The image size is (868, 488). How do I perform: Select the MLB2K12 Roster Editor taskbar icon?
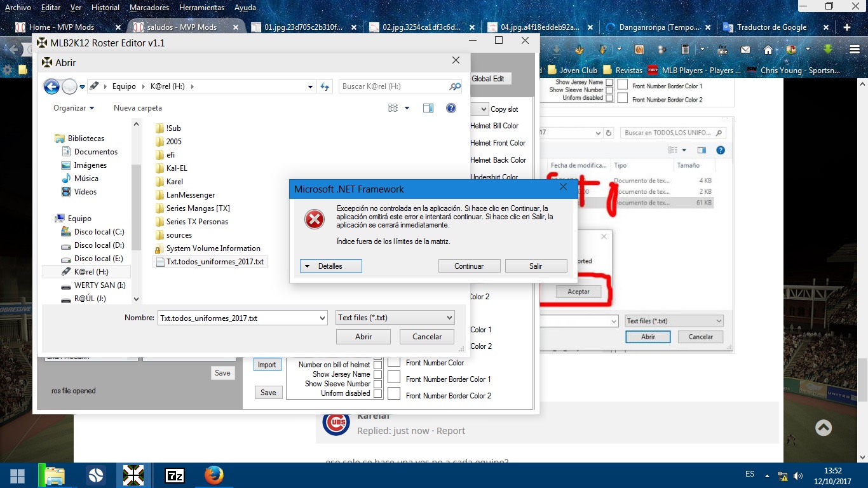pos(133,475)
